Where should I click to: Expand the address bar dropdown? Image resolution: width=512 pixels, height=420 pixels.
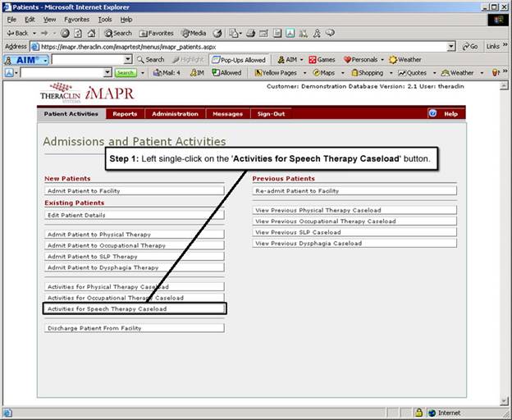(x=451, y=47)
